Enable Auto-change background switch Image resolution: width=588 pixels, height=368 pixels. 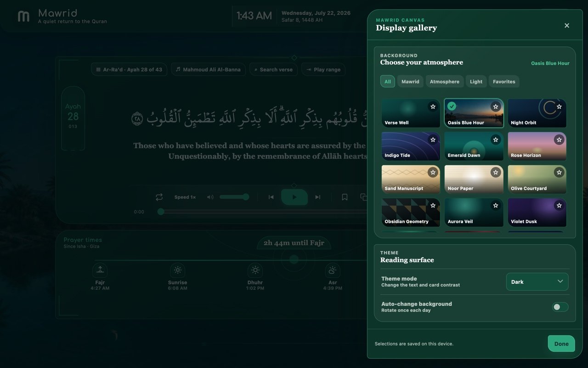[560, 307]
